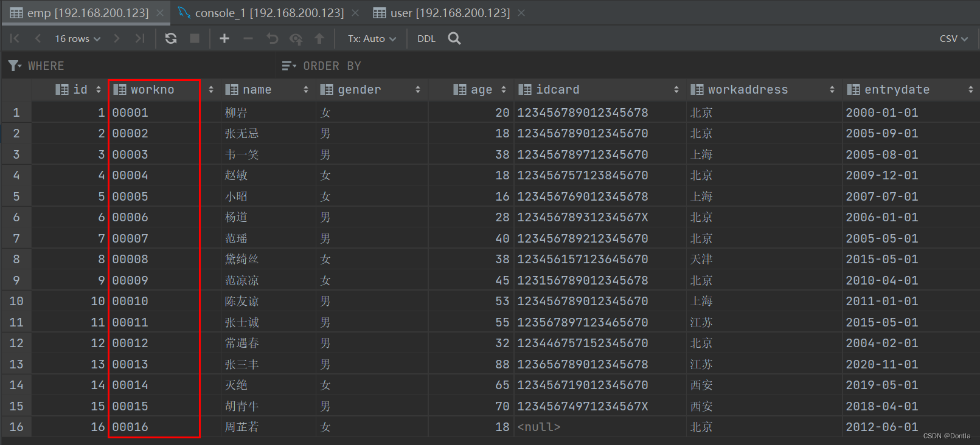This screenshot has width=980, height=445.
Task: Click the preview pending changes icon
Action: (296, 38)
